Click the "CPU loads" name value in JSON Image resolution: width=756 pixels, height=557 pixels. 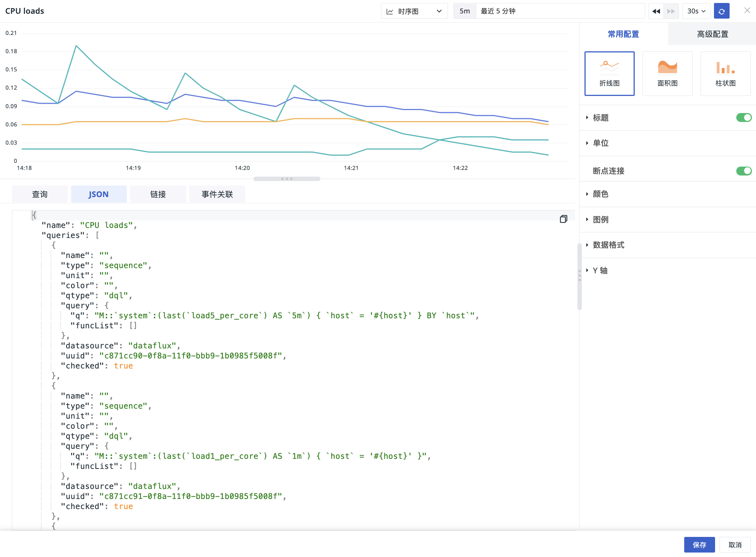pos(106,225)
